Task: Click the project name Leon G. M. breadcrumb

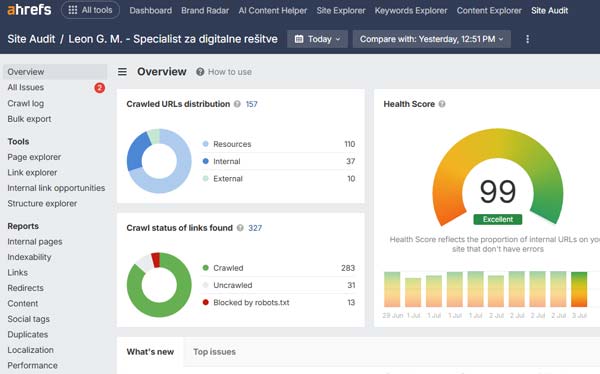Action: (173, 39)
